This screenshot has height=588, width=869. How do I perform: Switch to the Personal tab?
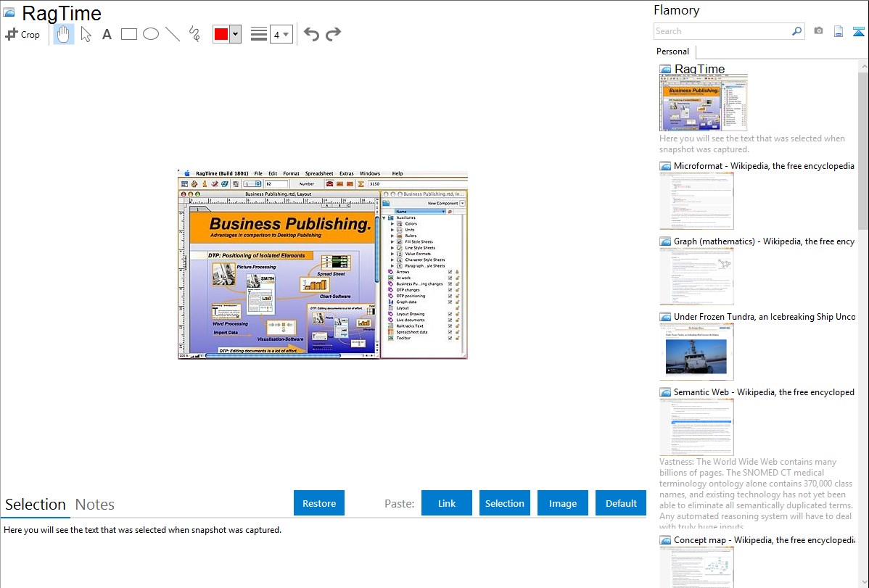coord(672,51)
